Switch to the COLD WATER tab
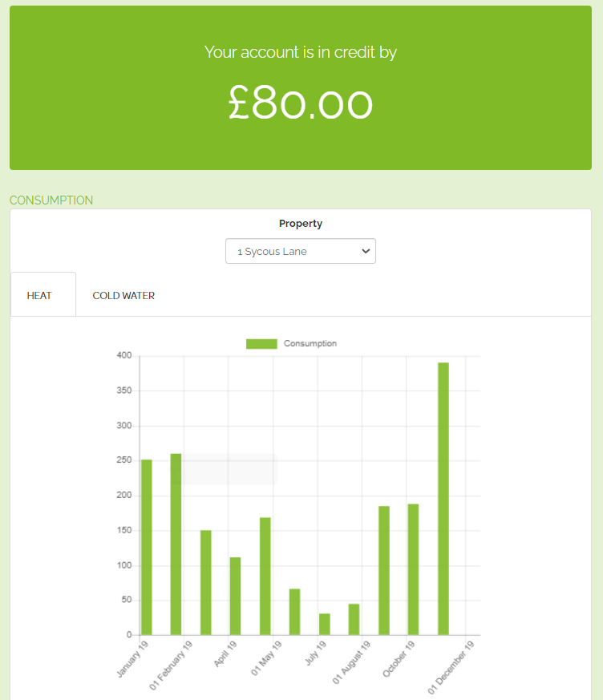 pos(123,296)
